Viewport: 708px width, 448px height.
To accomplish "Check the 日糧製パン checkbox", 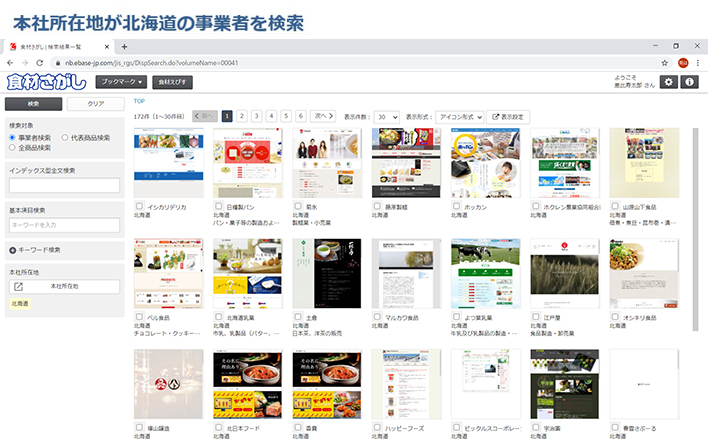I will point(219,206).
